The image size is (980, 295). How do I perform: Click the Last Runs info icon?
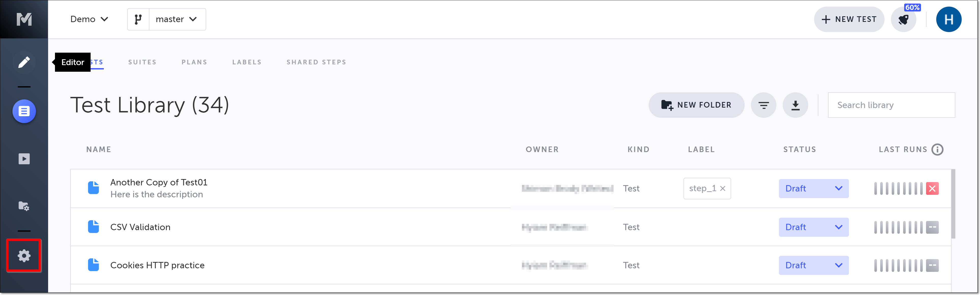(x=938, y=149)
